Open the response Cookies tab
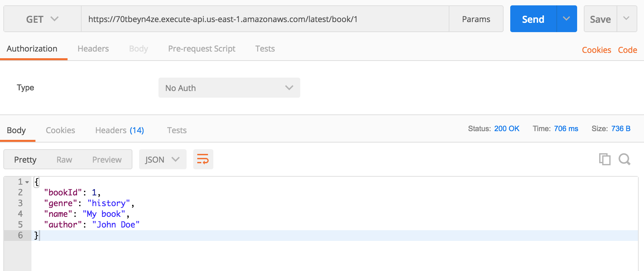Viewport: 644px width, 271px height. click(x=60, y=130)
